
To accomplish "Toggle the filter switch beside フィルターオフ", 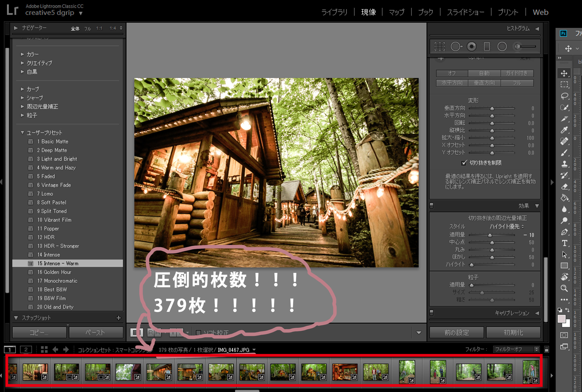I will [x=546, y=349].
